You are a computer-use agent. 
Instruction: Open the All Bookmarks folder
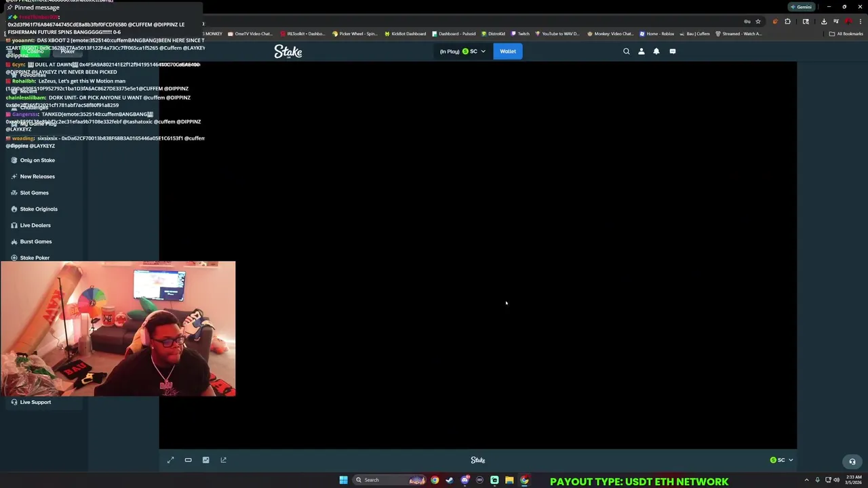[x=846, y=34]
